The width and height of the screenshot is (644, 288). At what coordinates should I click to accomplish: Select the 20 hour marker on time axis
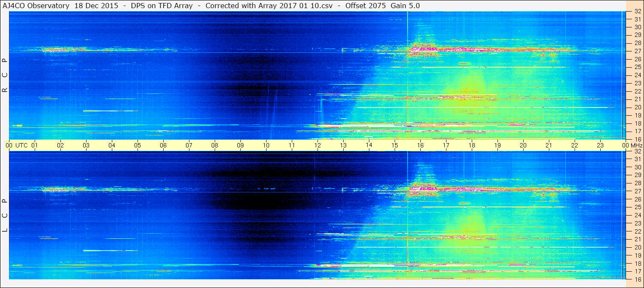[523, 146]
